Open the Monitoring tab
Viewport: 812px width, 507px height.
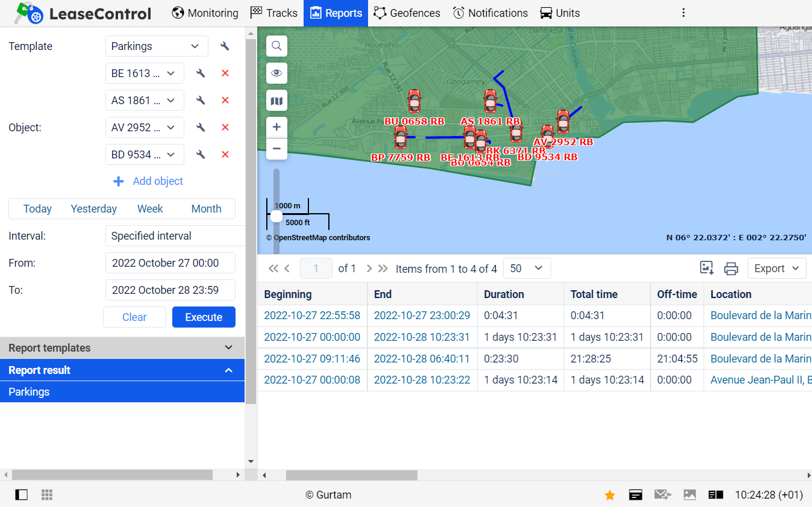[x=205, y=13]
